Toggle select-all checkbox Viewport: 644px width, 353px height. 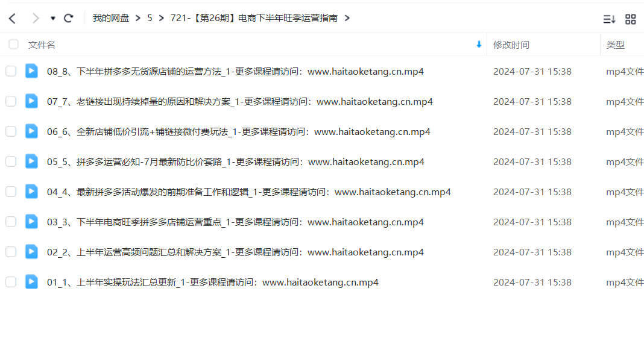13,45
